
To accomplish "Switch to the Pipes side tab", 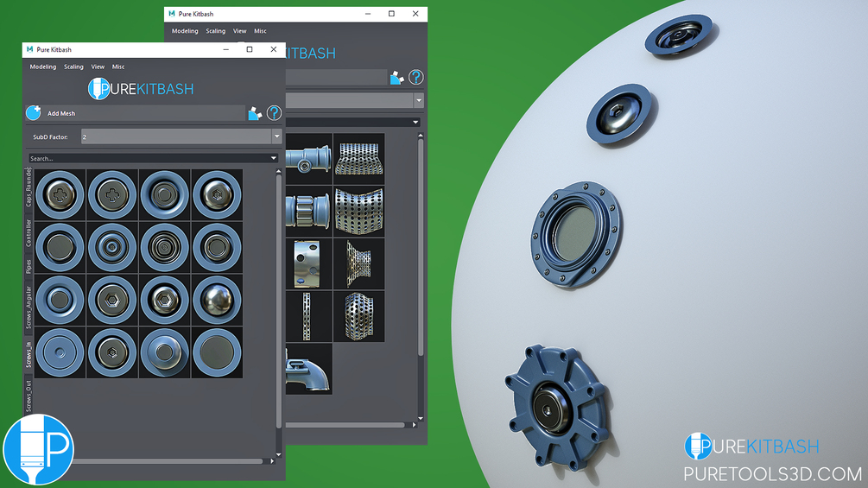I will [29, 267].
